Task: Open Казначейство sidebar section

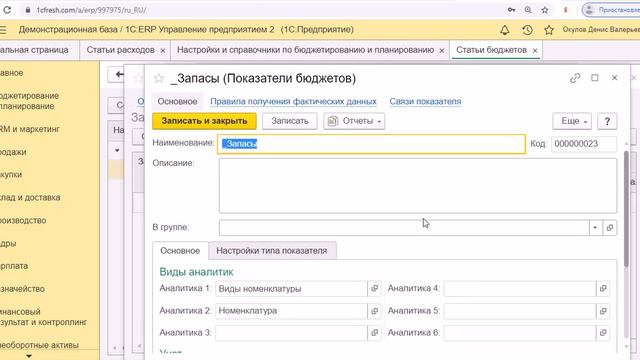Action: (x=22, y=289)
